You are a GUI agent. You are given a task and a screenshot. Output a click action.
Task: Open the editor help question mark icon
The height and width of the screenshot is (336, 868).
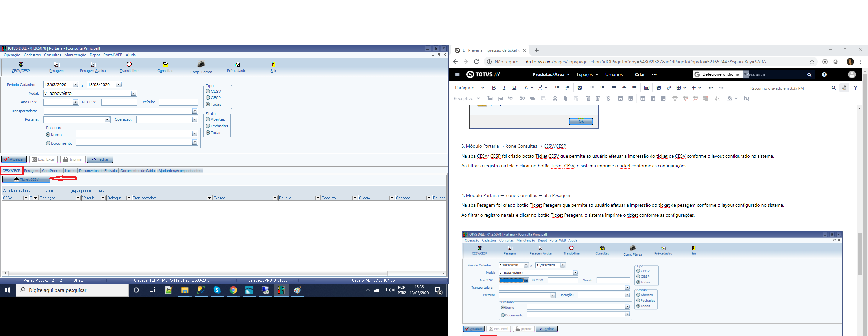click(855, 88)
